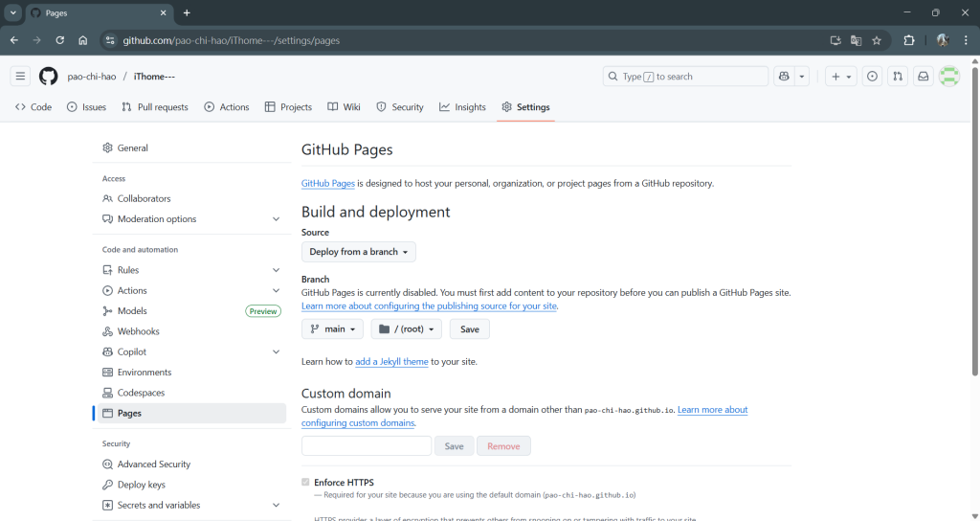Open the Deploy from a branch dropdown
Viewport: 980px width, 521px height.
(359, 252)
